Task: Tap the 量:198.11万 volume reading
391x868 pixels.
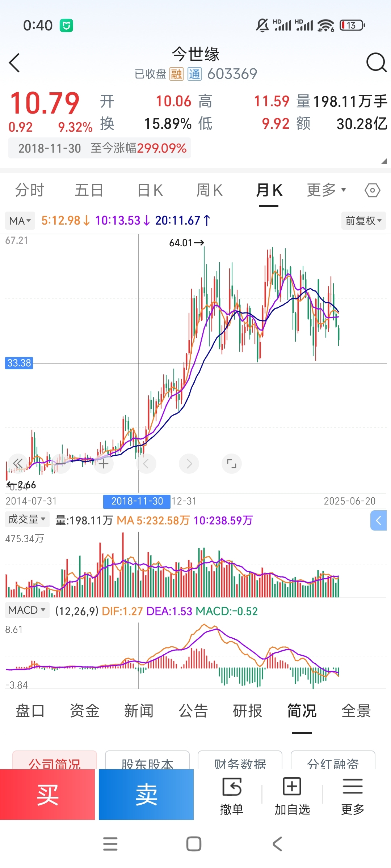Action: tap(84, 520)
